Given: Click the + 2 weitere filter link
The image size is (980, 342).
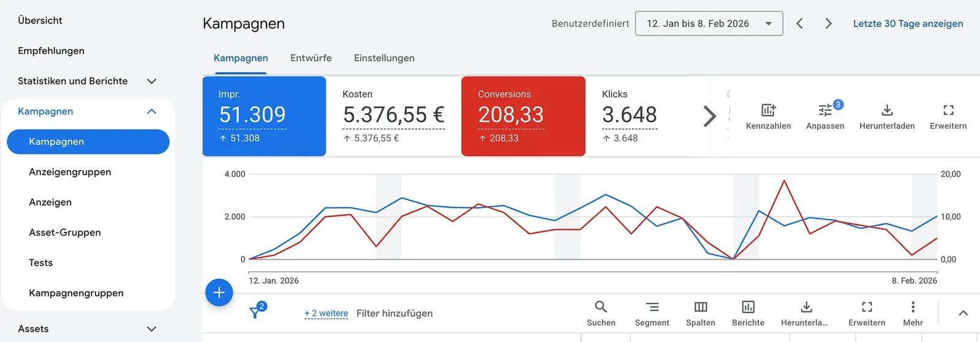Looking at the screenshot, I should point(326,313).
